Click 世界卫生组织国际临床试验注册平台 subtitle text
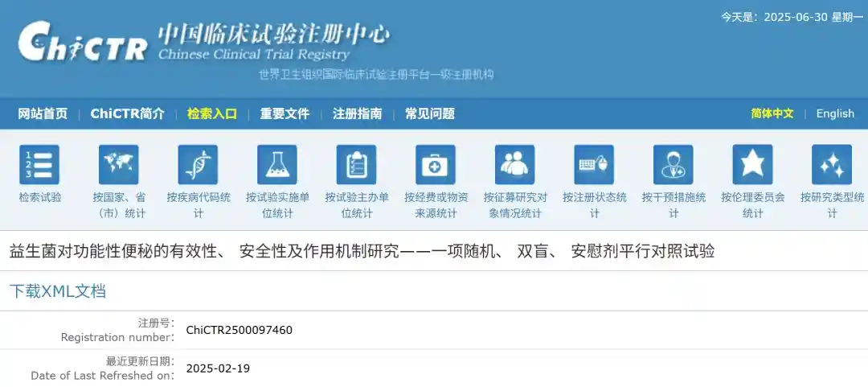 tap(376, 74)
